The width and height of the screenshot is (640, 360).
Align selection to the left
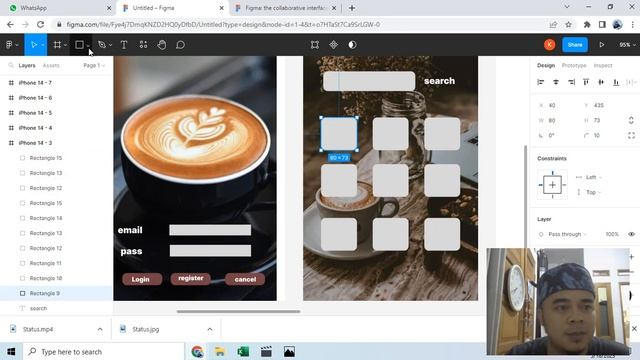point(541,82)
